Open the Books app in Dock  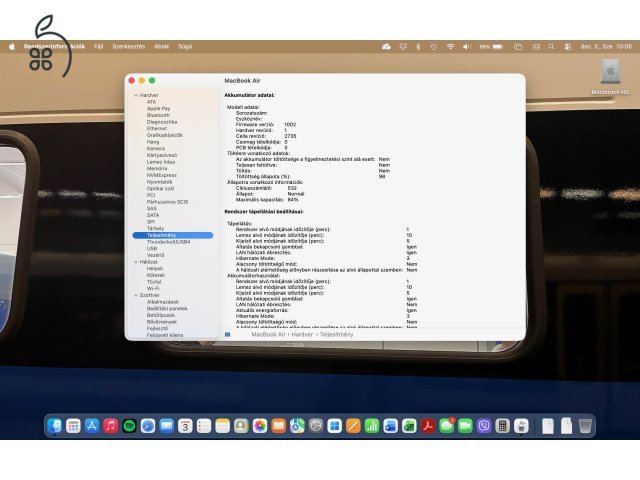pos(278,426)
